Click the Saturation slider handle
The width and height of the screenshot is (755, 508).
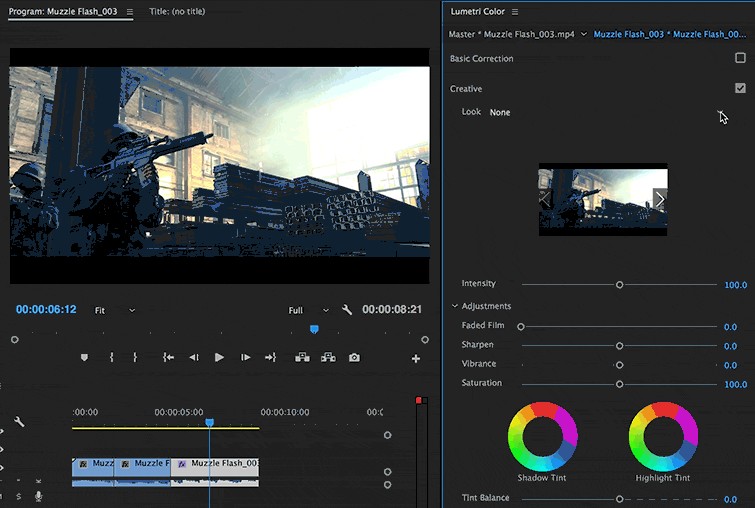(619, 384)
